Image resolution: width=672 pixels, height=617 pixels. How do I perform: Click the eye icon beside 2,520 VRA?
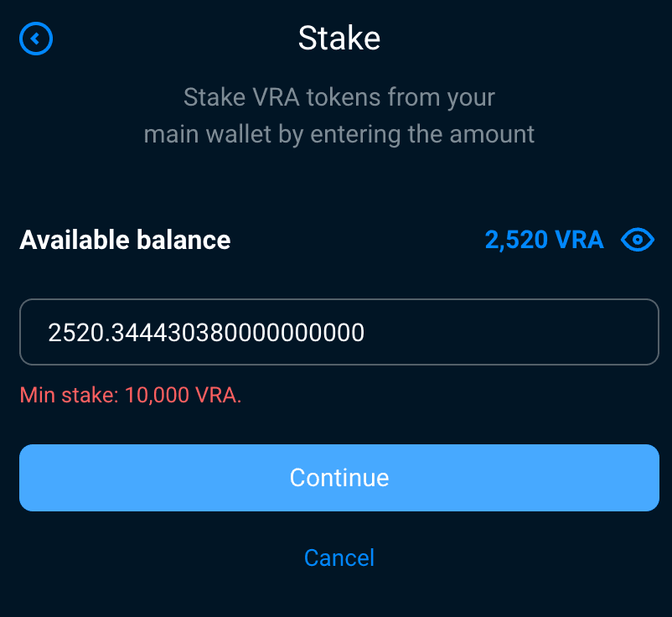(638, 240)
